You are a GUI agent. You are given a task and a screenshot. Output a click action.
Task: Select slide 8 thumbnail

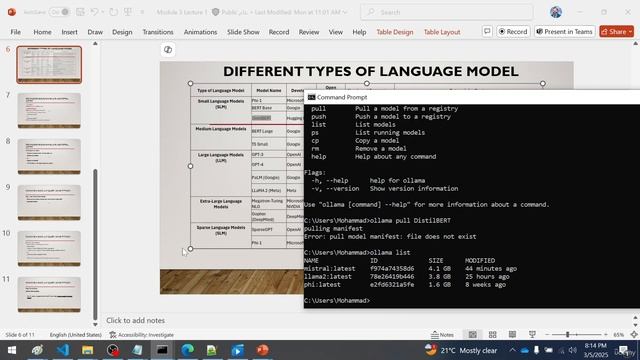49,156
